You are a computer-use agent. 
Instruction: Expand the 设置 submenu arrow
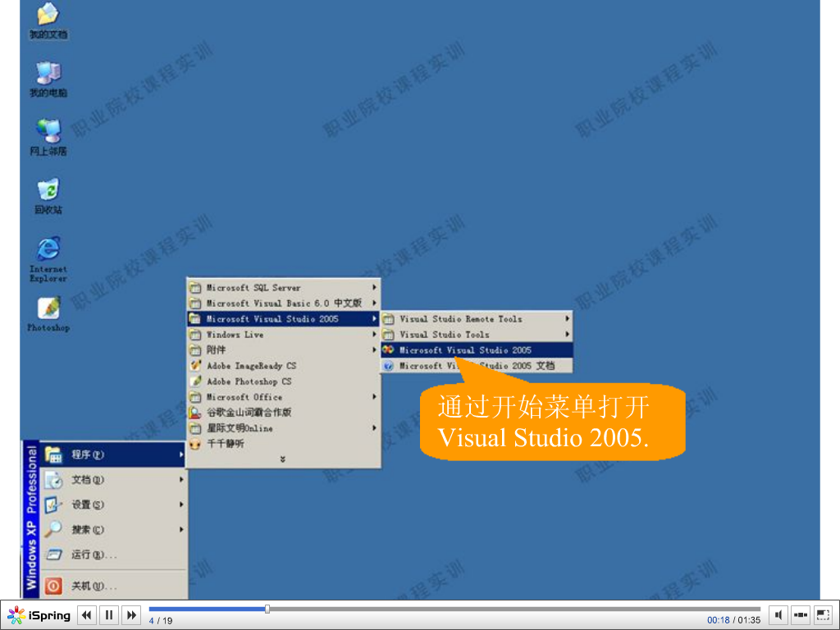point(181,504)
